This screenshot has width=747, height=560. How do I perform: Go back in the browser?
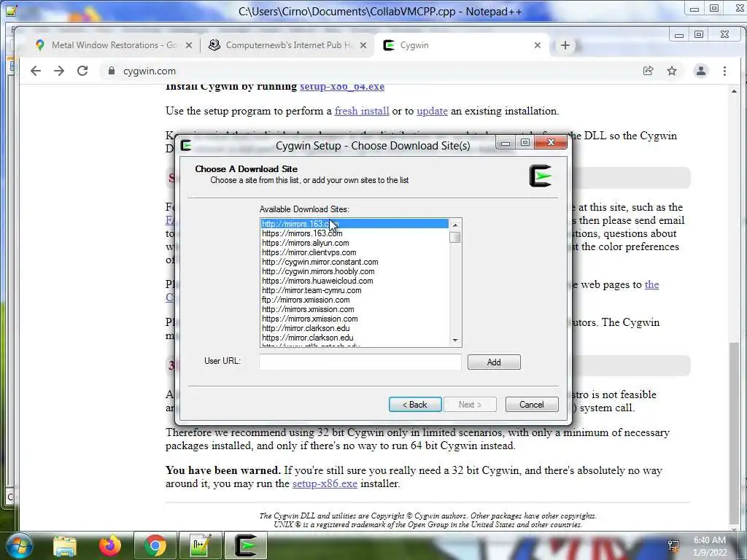click(x=36, y=71)
